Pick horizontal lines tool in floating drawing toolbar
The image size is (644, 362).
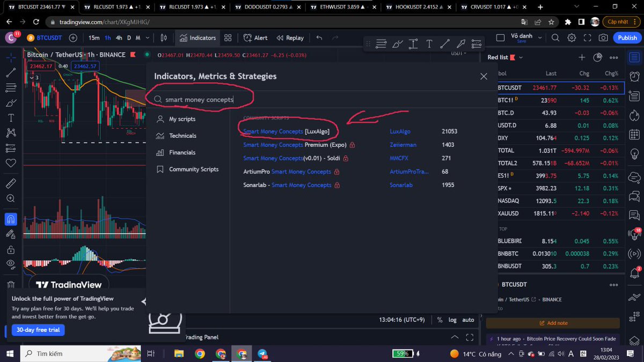click(382, 44)
